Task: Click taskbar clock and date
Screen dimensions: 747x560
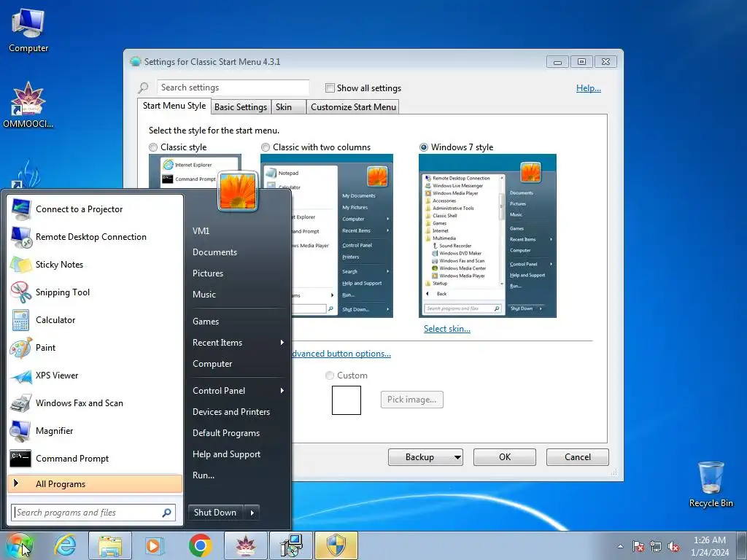Action: (x=709, y=546)
